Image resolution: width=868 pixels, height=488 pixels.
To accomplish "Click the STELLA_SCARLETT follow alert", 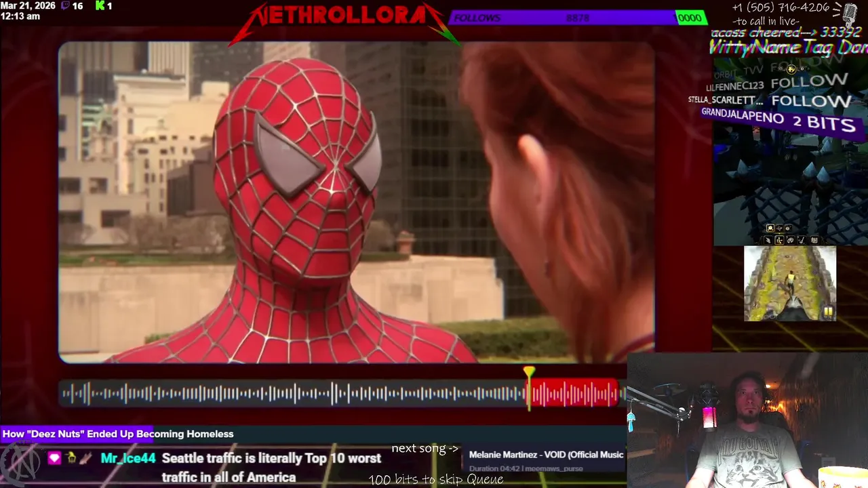I will pos(769,100).
